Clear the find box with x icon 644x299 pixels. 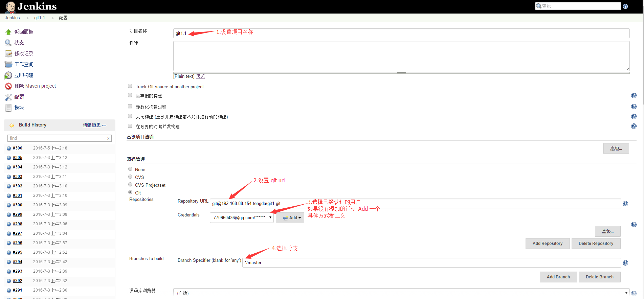point(108,138)
